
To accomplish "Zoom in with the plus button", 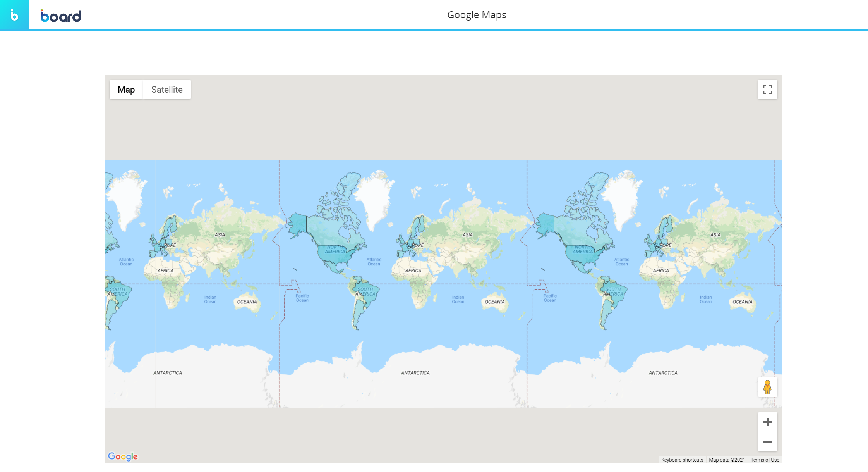I will coord(767,422).
